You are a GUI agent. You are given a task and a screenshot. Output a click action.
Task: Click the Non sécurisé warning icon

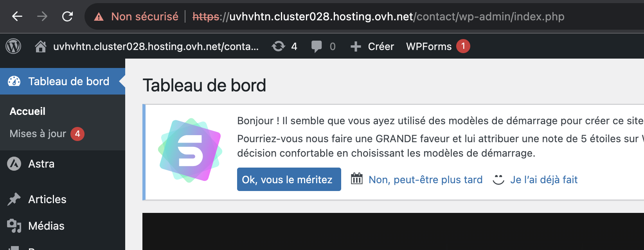pyautogui.click(x=99, y=17)
